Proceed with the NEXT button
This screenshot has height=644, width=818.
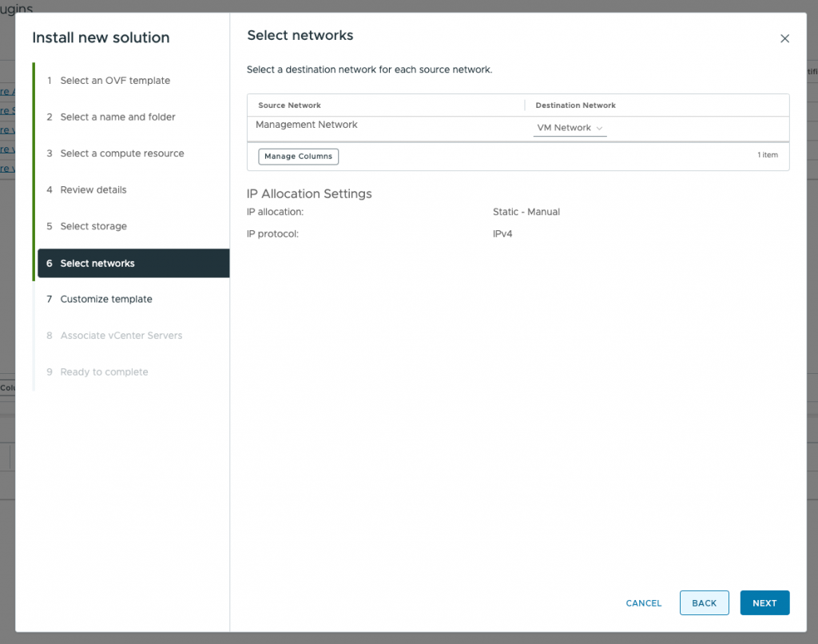(764, 602)
